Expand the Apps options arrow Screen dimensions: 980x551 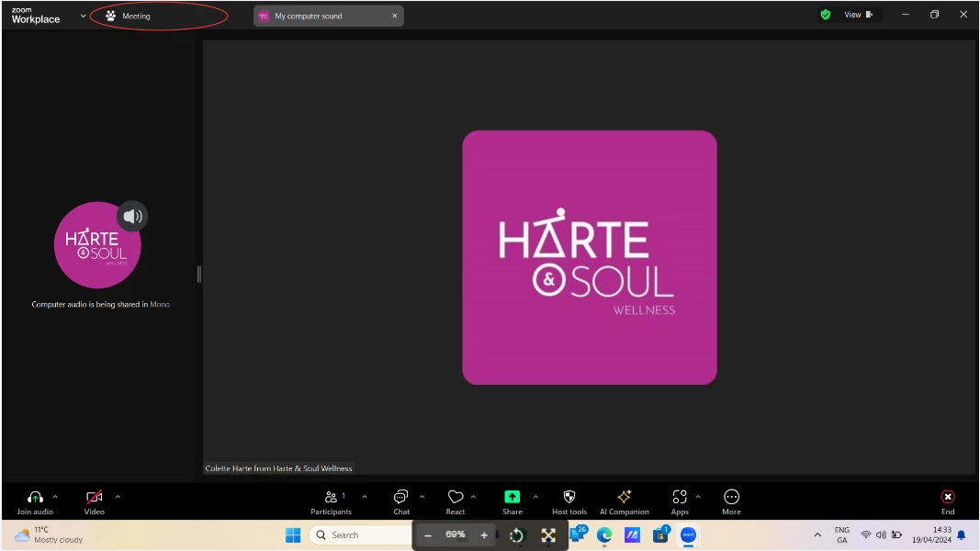click(x=698, y=497)
